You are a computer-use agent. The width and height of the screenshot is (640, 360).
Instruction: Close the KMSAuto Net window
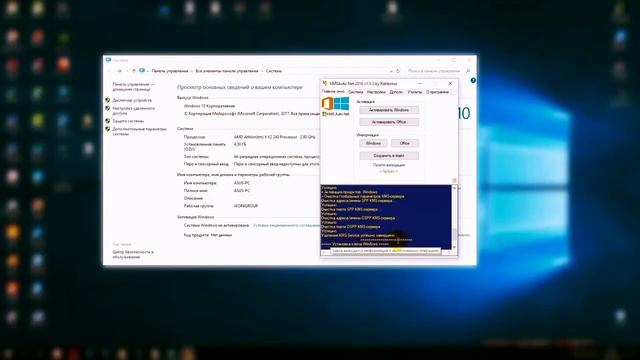click(x=450, y=83)
